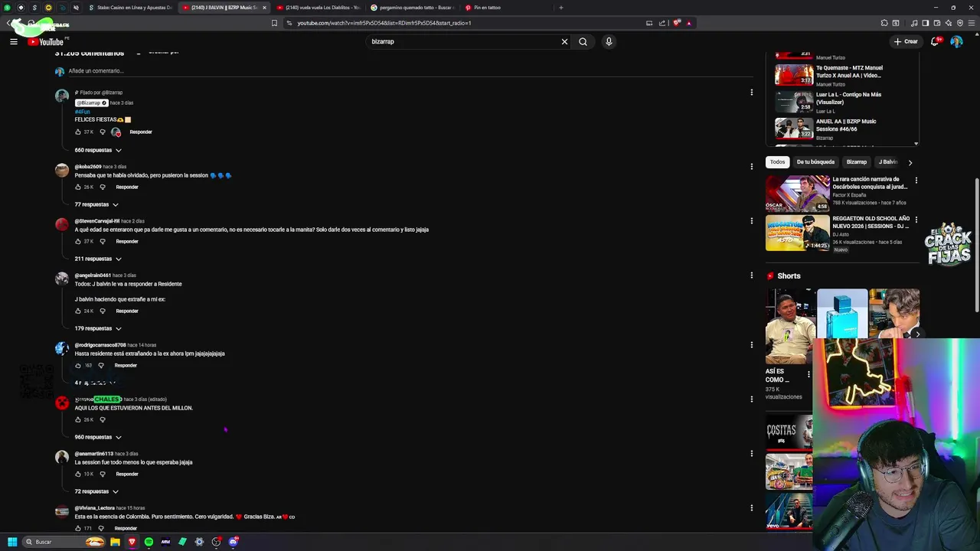
Task: Open options for the REGGAETON OLD SCHOOL video
Action: [916, 220]
